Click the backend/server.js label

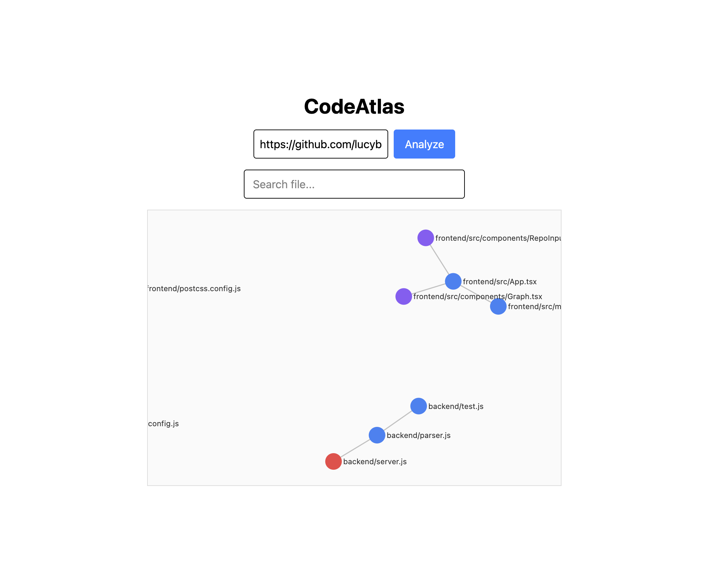point(375,461)
